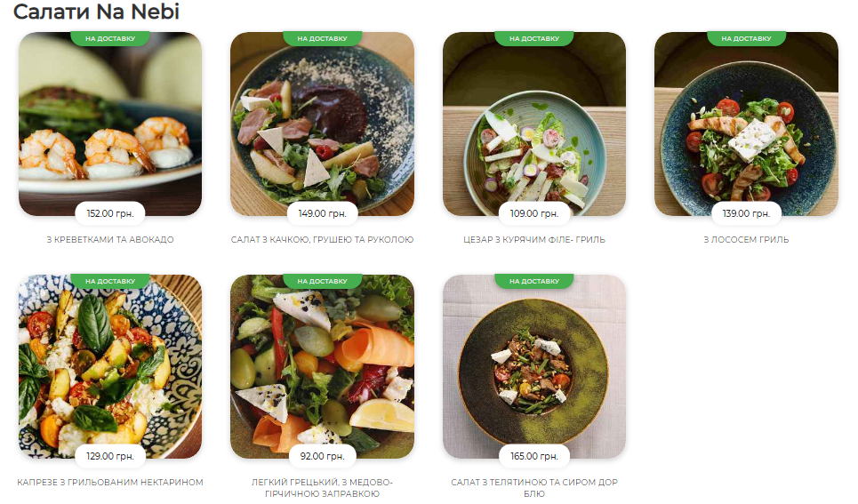Open the З ЛОСОСЕМ ГРИЛЬ link
The height and width of the screenshot is (504, 858).
pyautogui.click(x=746, y=240)
